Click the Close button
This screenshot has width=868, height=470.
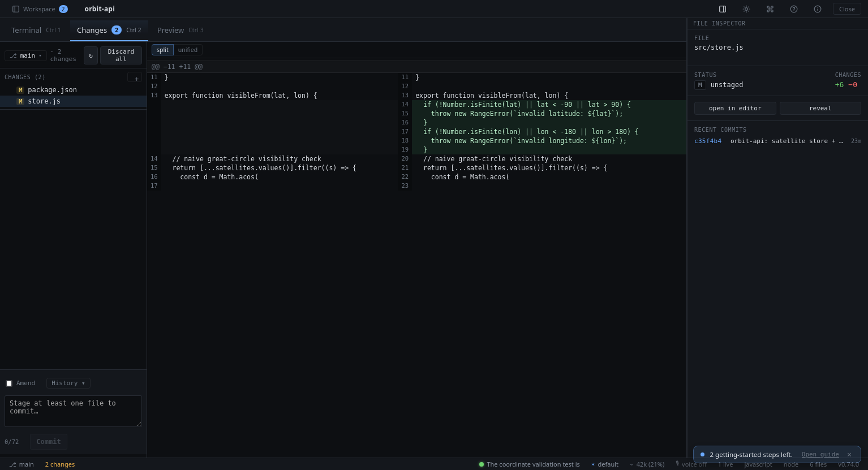click(x=847, y=9)
